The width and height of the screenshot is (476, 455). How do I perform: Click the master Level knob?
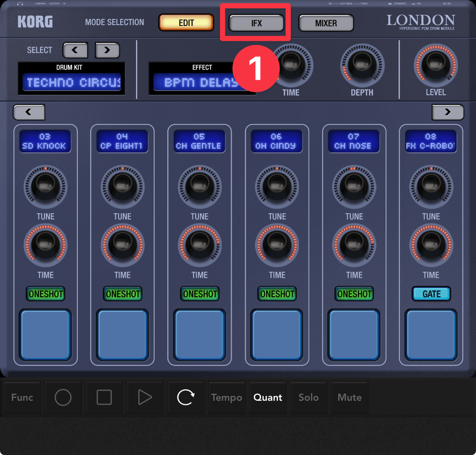pyautogui.click(x=436, y=66)
